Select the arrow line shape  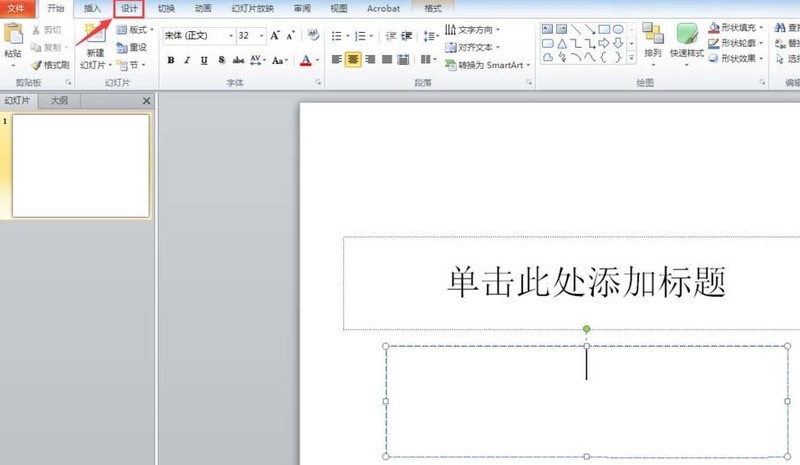[590, 29]
